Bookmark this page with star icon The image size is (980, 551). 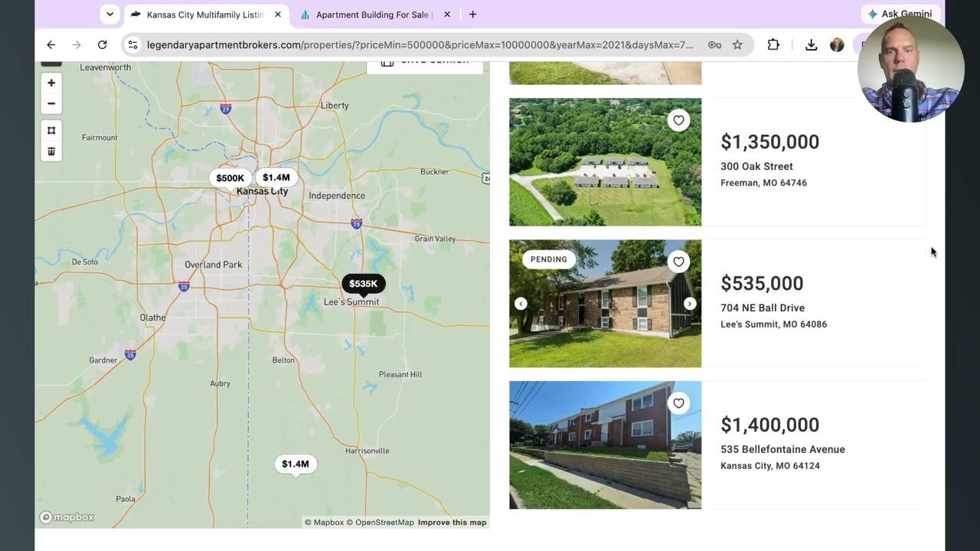737,45
